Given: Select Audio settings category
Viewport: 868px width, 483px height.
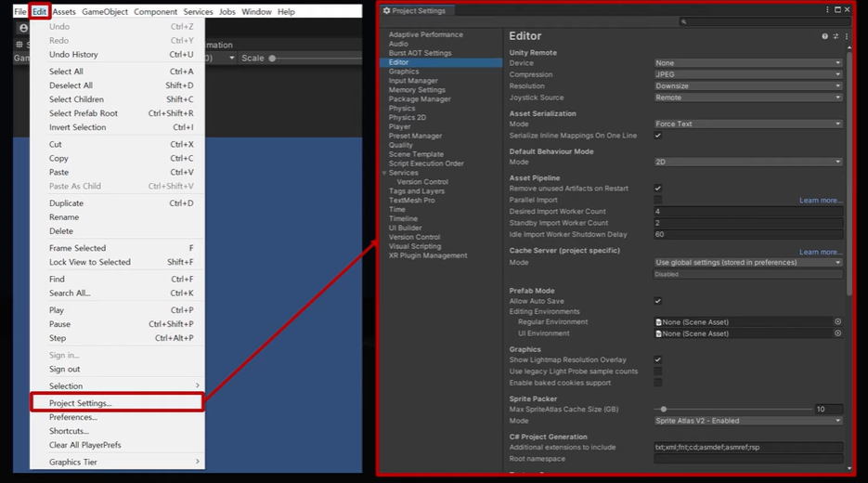Looking at the screenshot, I should tap(398, 44).
